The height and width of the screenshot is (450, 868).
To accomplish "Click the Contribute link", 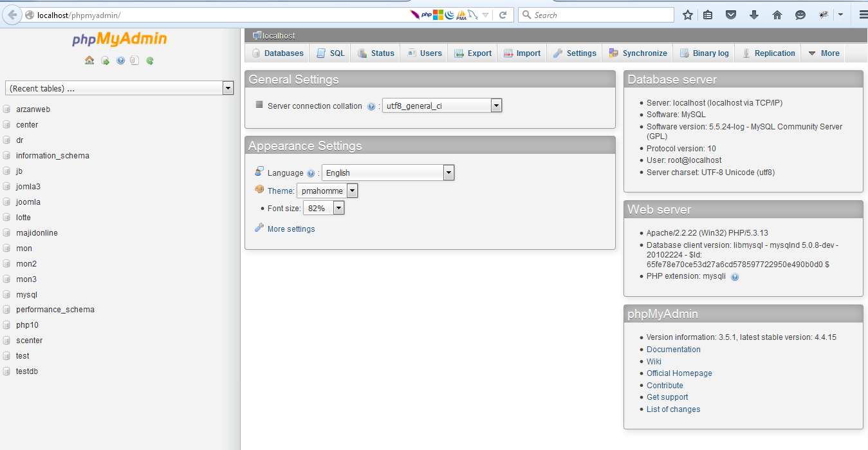I will tap(665, 386).
